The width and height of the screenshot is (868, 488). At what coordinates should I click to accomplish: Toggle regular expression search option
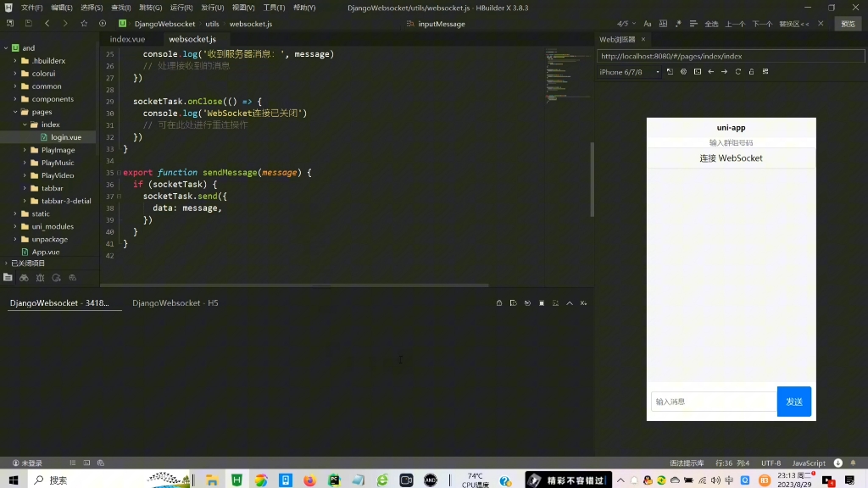(678, 24)
